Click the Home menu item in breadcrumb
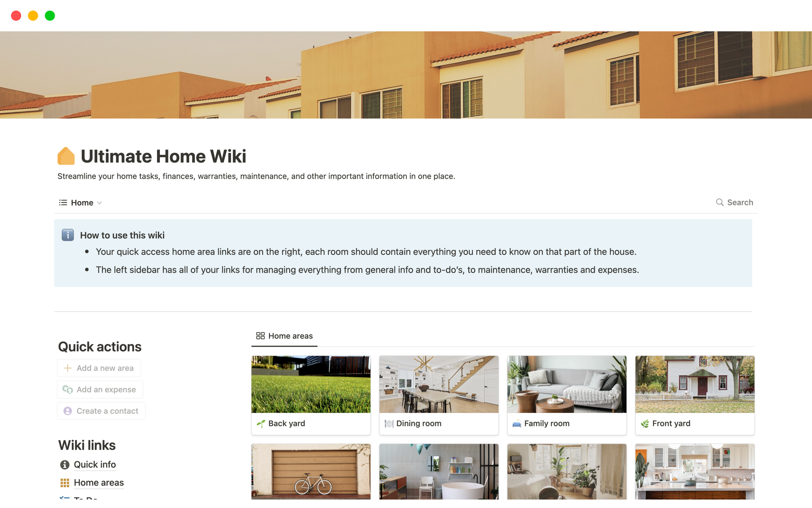 coord(82,202)
